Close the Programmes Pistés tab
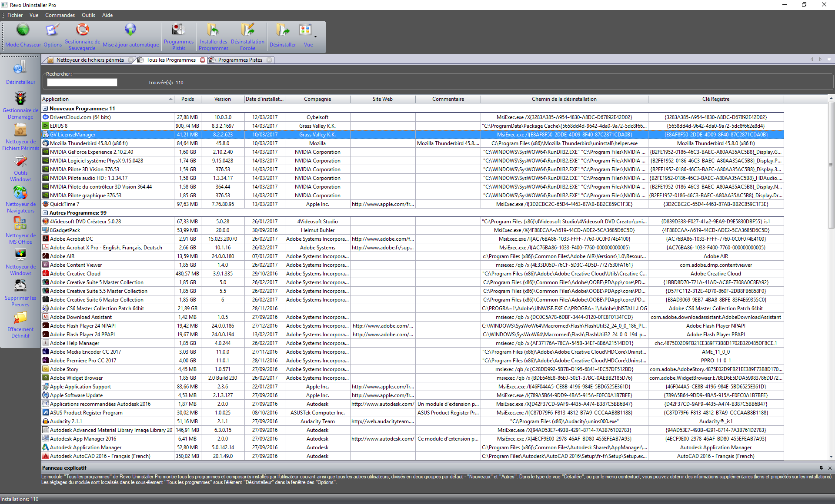The image size is (835, 504). click(x=270, y=60)
